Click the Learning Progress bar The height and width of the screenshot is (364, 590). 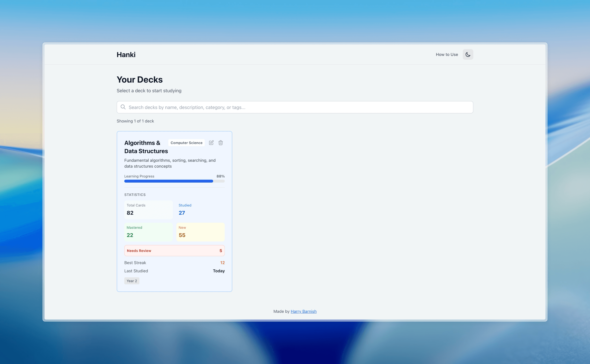tap(174, 181)
